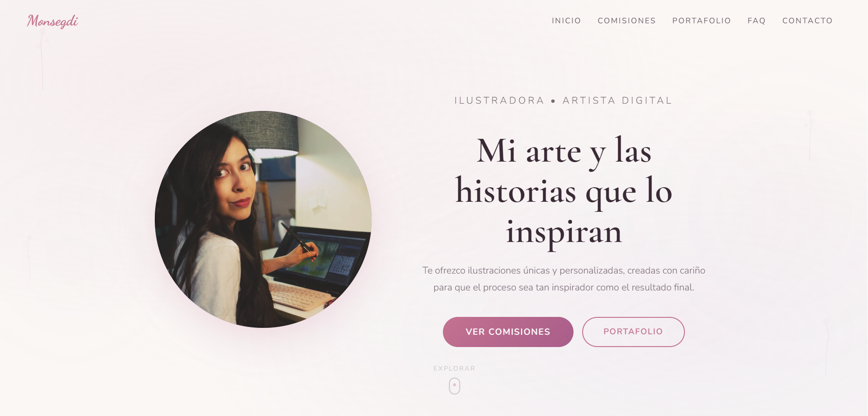Image resolution: width=868 pixels, height=416 pixels.
Task: Go to the INICIO nav item
Action: [x=566, y=21]
